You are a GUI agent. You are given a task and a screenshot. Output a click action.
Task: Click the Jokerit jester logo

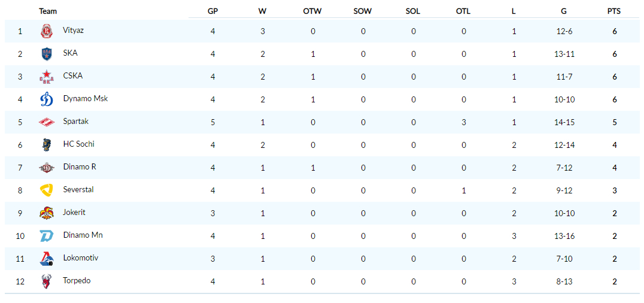[x=47, y=213]
